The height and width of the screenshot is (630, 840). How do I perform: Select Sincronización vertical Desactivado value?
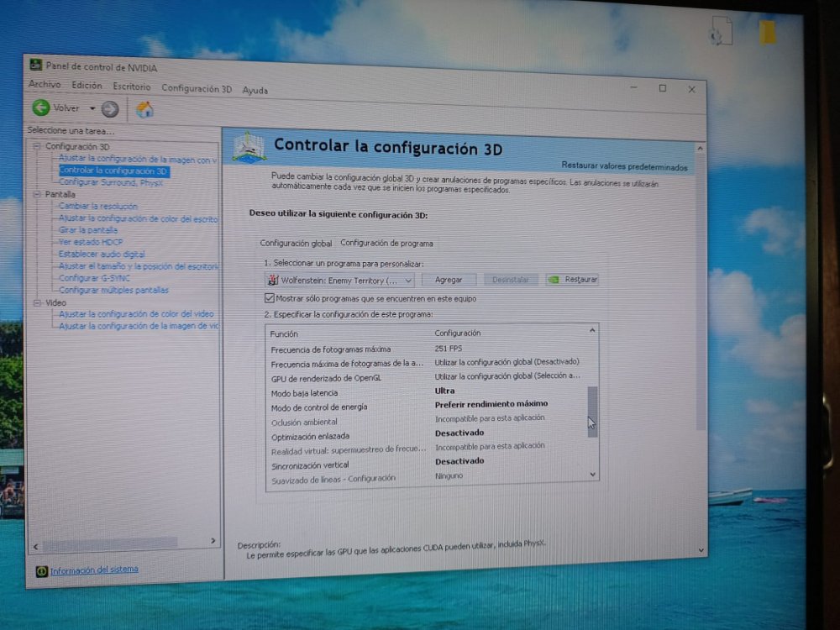point(459,460)
